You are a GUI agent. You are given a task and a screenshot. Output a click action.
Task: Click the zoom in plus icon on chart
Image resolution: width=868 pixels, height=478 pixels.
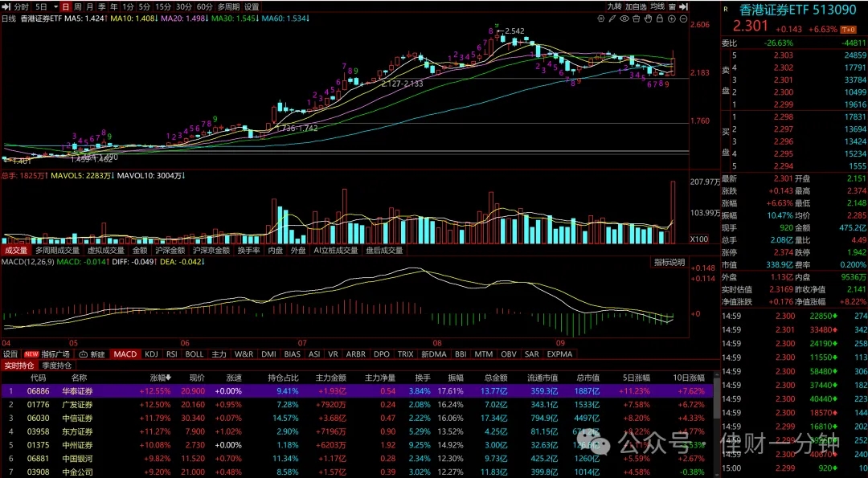[x=672, y=18]
